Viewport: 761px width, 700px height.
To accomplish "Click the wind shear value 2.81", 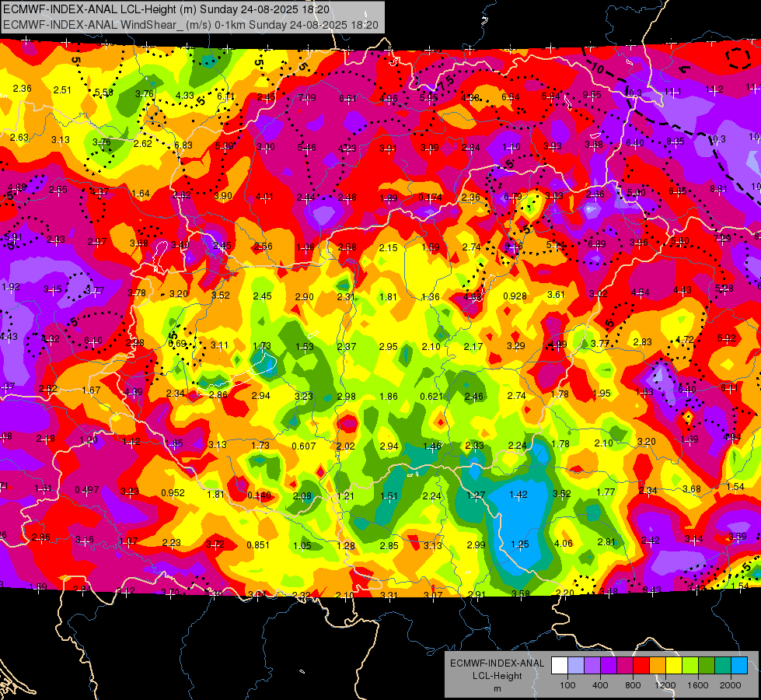I will coord(606,541).
